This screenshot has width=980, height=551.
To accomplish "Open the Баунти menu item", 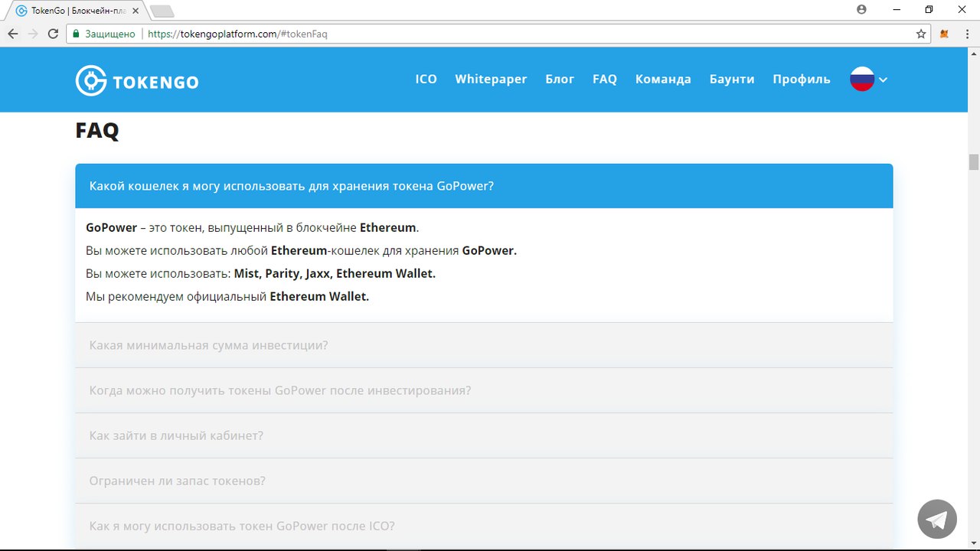I will [x=732, y=79].
